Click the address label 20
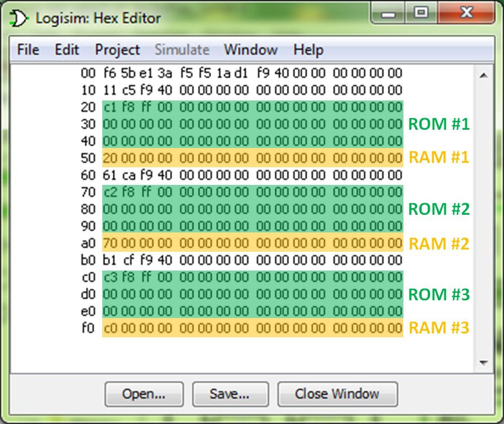Viewport: 504px width, 424px height. (88, 107)
